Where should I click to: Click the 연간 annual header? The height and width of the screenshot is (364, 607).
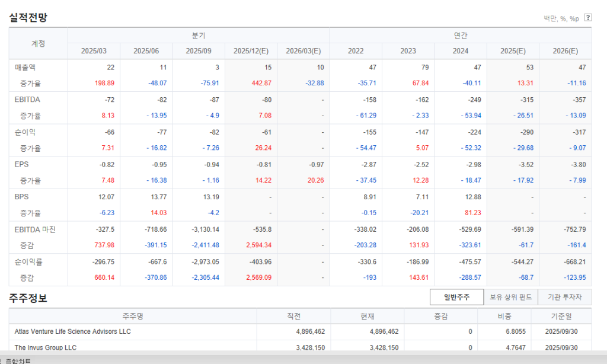(461, 36)
